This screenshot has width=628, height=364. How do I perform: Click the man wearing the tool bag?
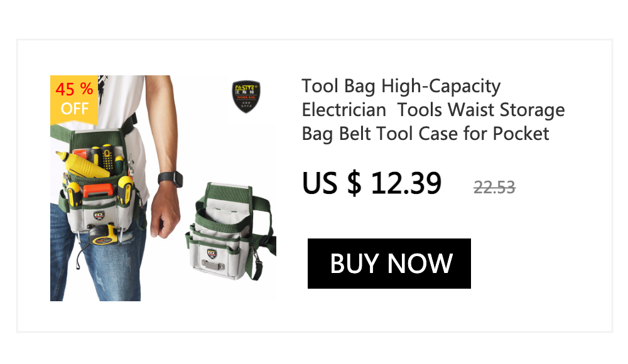(x=116, y=188)
